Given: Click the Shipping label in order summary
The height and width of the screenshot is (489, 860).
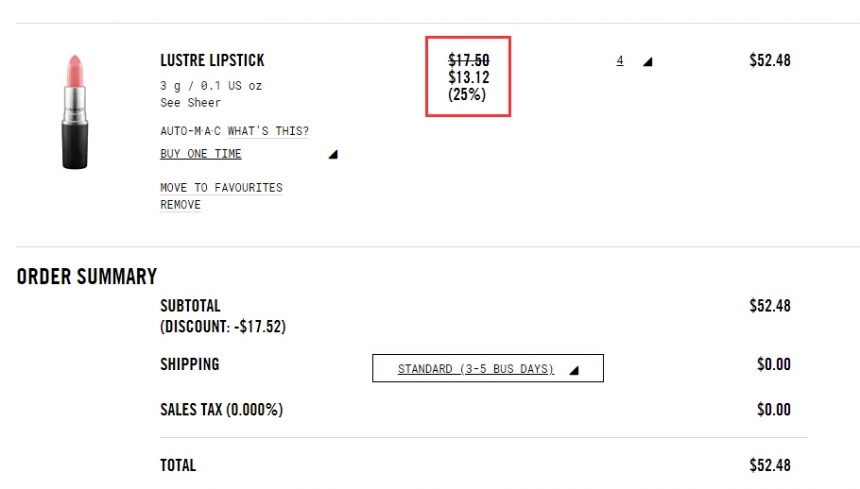Looking at the screenshot, I should [189, 364].
